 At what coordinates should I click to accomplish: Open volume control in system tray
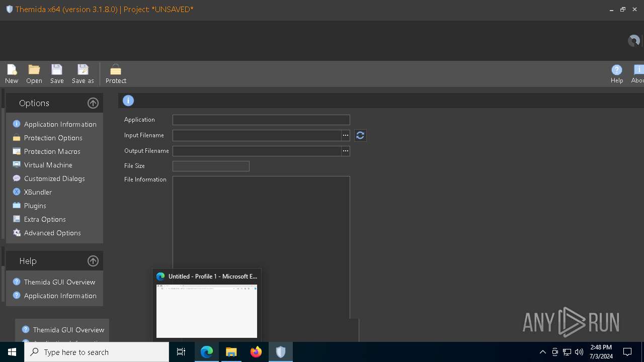point(579,352)
